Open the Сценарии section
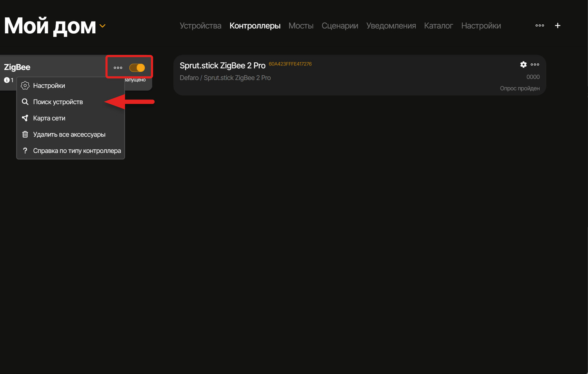The height and width of the screenshot is (374, 588). coord(340,25)
